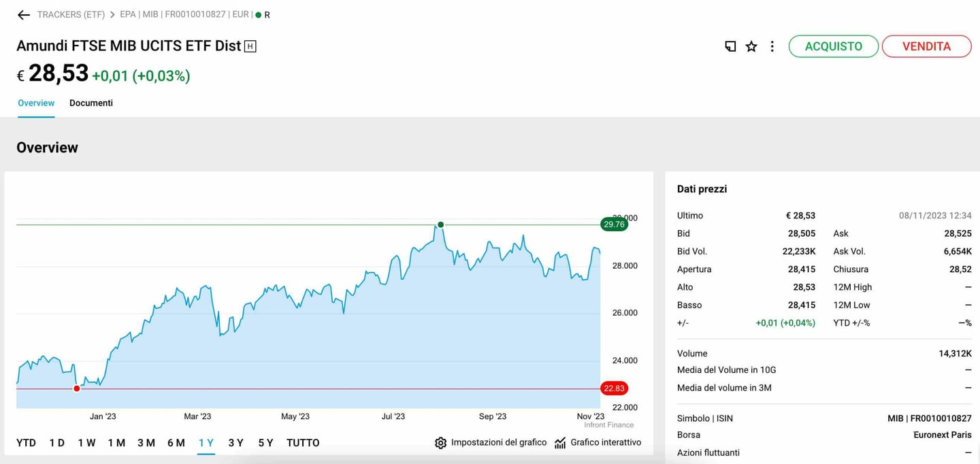Click the pop-out quote window icon

730,46
